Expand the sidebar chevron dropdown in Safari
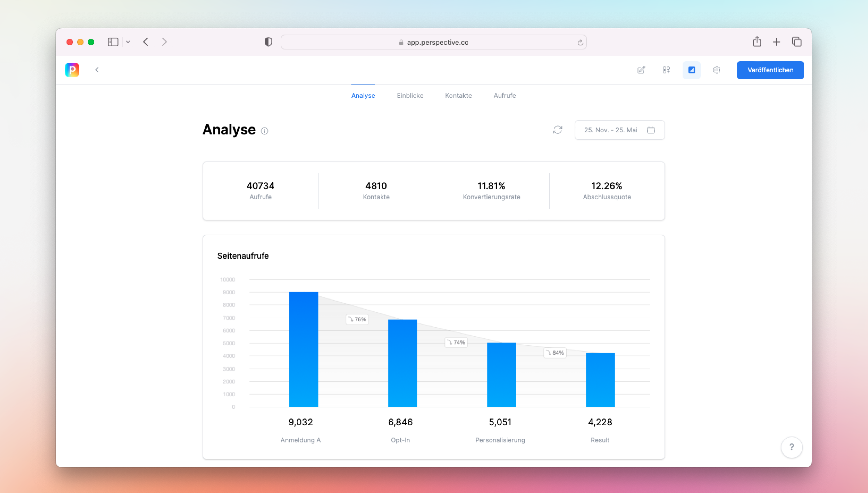 coord(128,42)
